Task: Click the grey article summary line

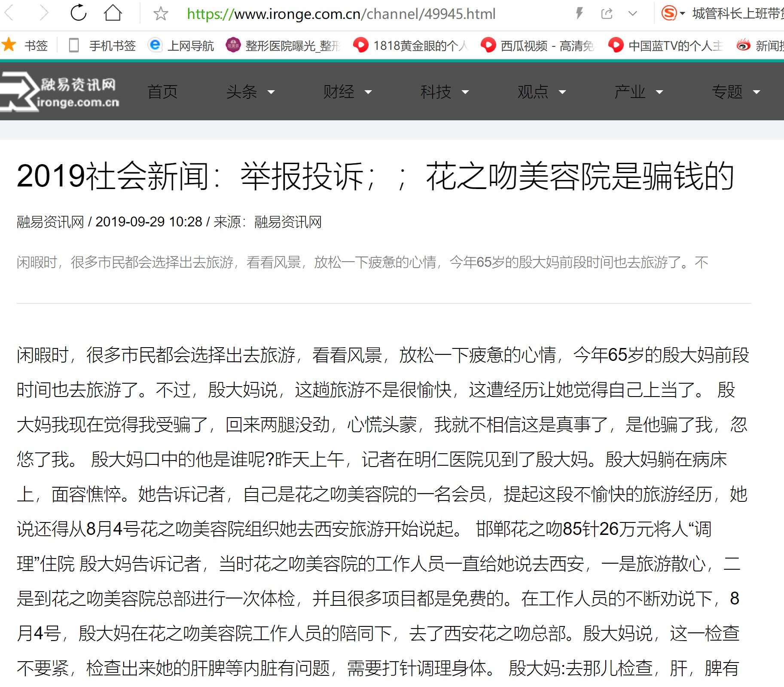Action: click(363, 262)
